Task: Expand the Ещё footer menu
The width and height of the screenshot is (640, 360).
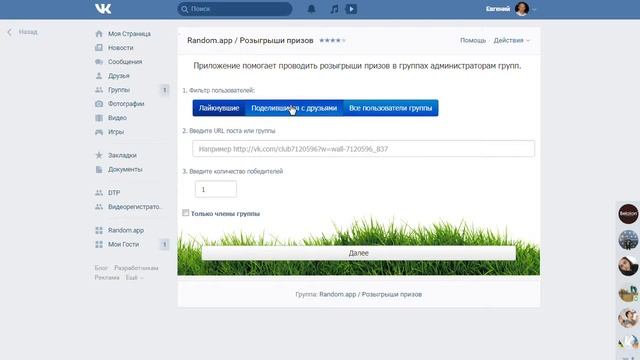Action: [x=134, y=278]
